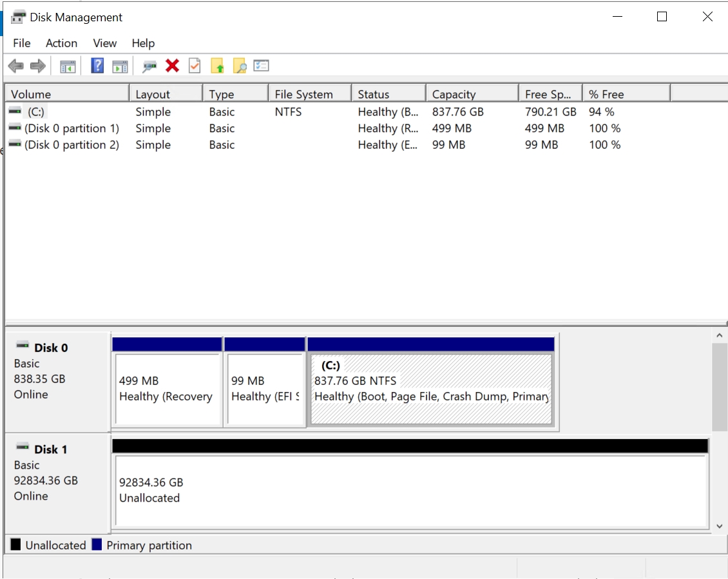Click the scrollbar down arrow on the right
Image resolution: width=728 pixels, height=579 pixels.
(x=720, y=526)
